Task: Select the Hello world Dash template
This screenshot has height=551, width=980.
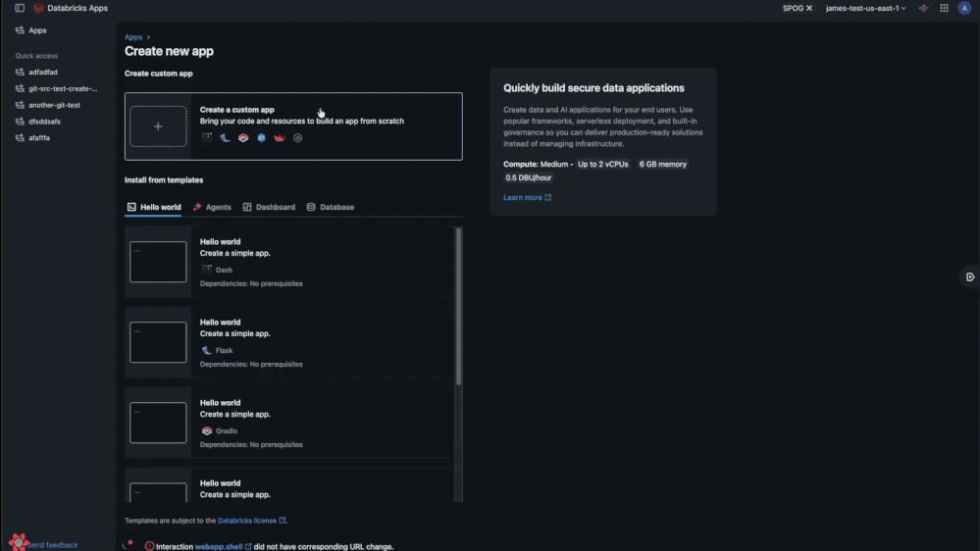Action: click(x=289, y=262)
